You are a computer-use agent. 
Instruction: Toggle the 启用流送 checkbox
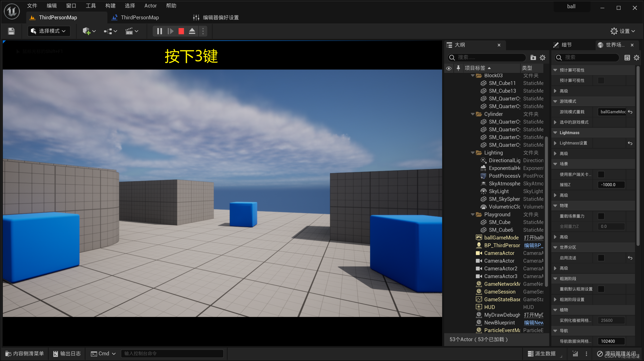pos(601,258)
